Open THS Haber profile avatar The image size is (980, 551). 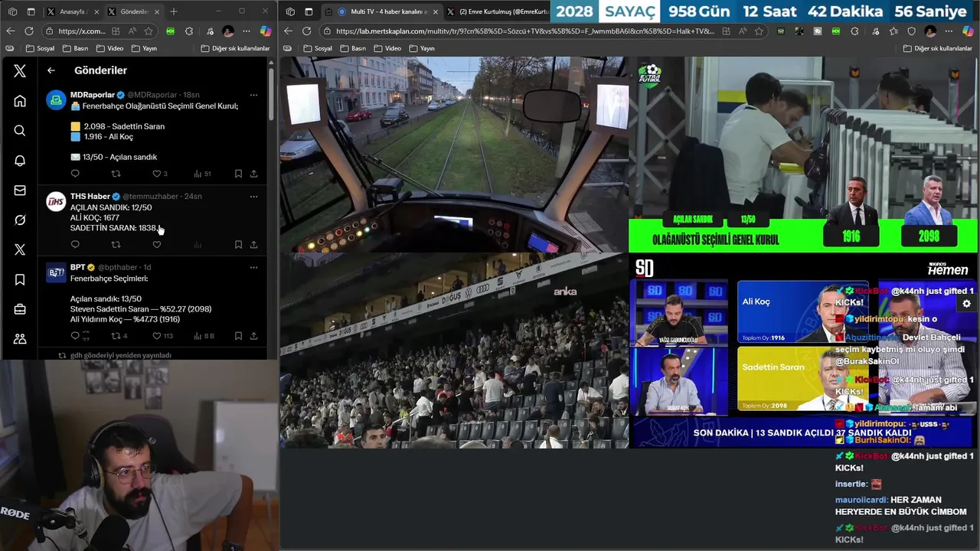click(56, 201)
